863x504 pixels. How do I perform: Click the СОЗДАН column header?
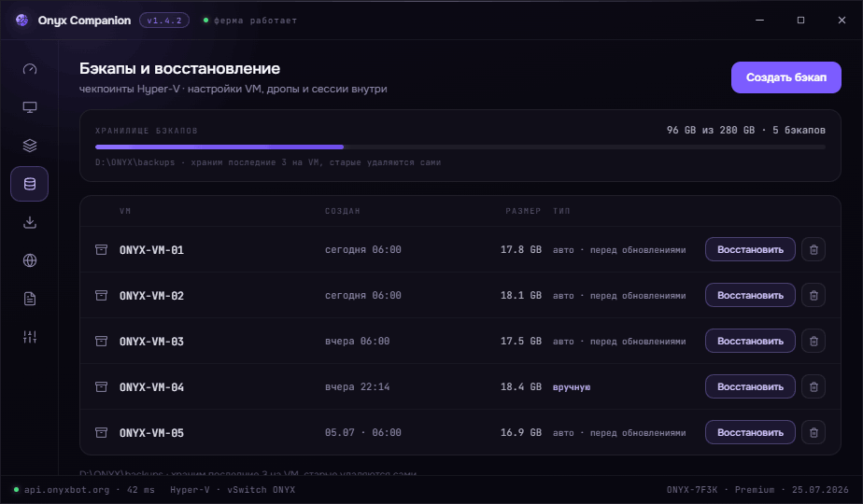[x=343, y=211]
